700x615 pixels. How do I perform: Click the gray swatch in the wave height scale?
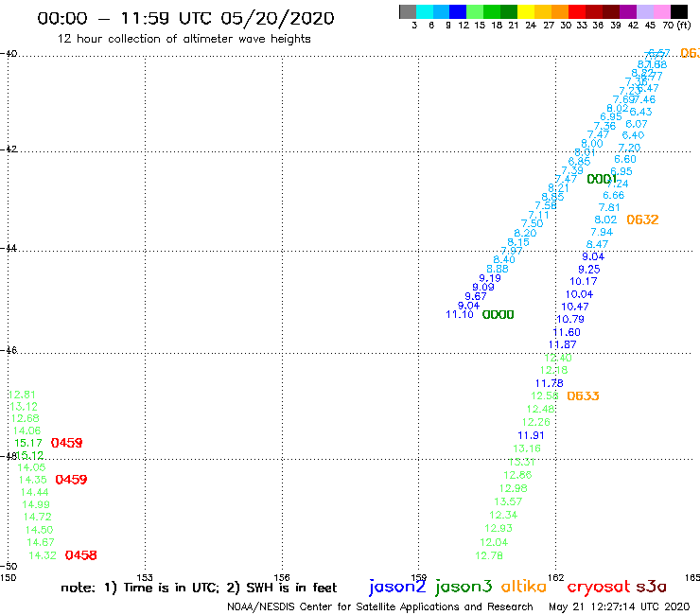coord(408,11)
